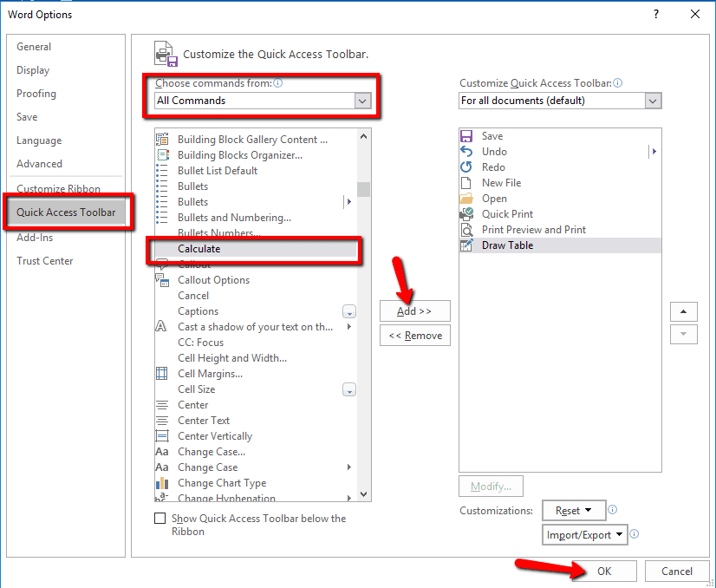This screenshot has height=588, width=716.
Task: Click the Bullet List Default icon
Action: [x=162, y=170]
